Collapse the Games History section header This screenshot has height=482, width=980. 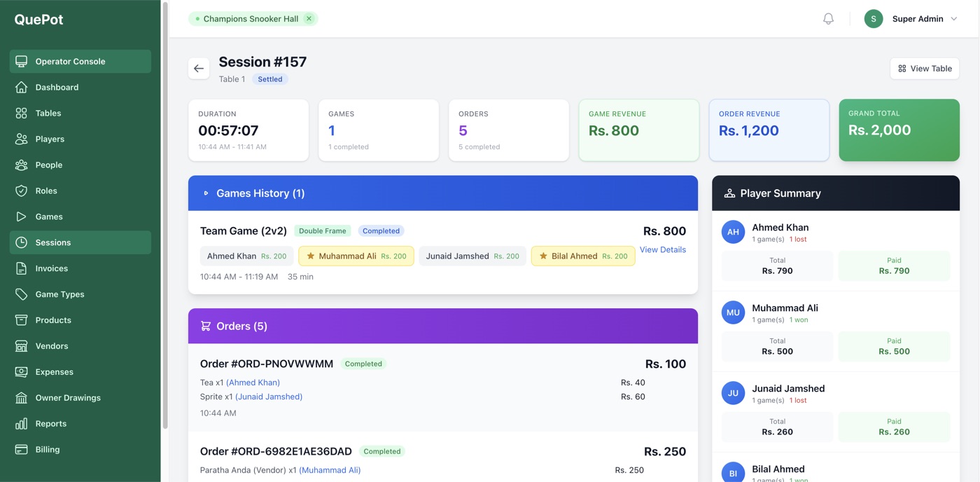(442, 193)
